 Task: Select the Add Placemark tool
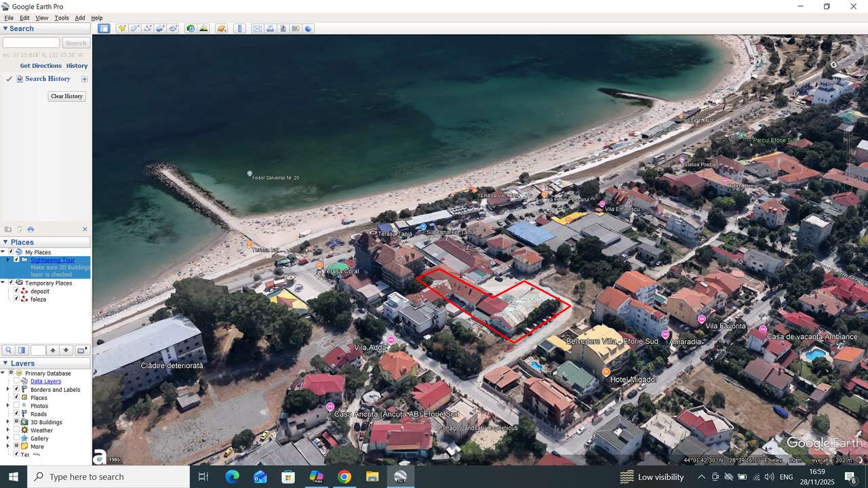point(122,28)
